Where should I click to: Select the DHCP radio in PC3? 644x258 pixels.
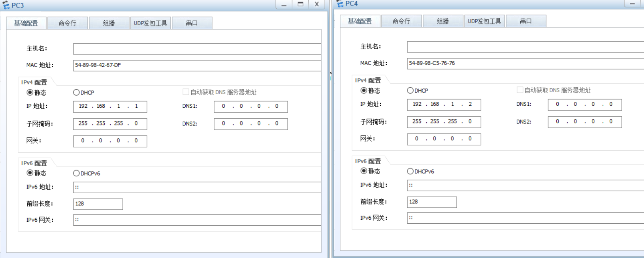pyautogui.click(x=76, y=92)
